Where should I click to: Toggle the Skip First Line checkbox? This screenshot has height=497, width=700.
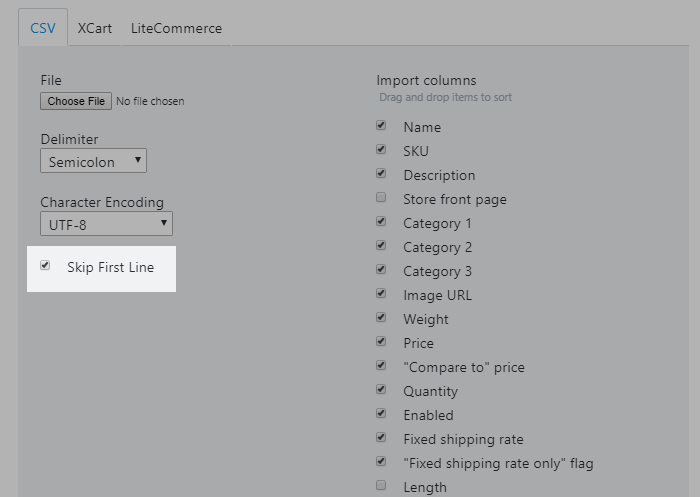pyautogui.click(x=45, y=266)
